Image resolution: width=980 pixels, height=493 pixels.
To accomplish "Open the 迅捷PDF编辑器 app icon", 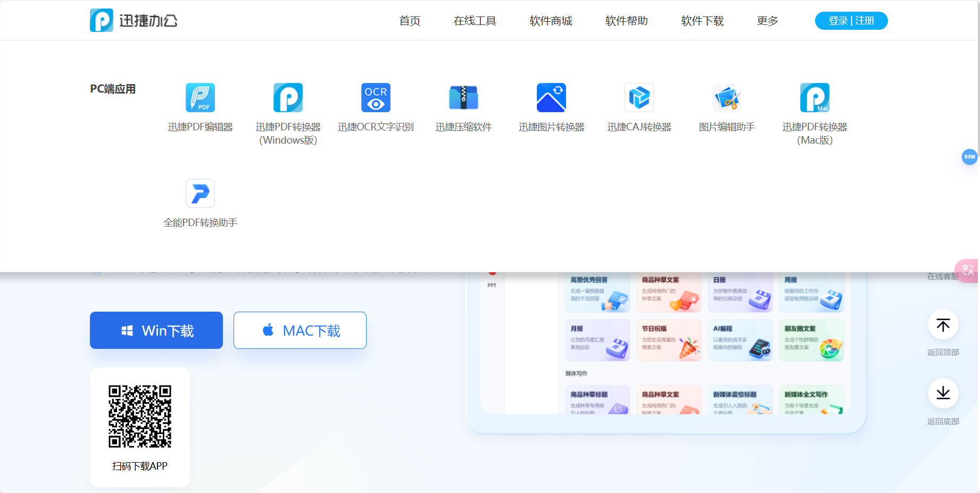I will pos(200,98).
